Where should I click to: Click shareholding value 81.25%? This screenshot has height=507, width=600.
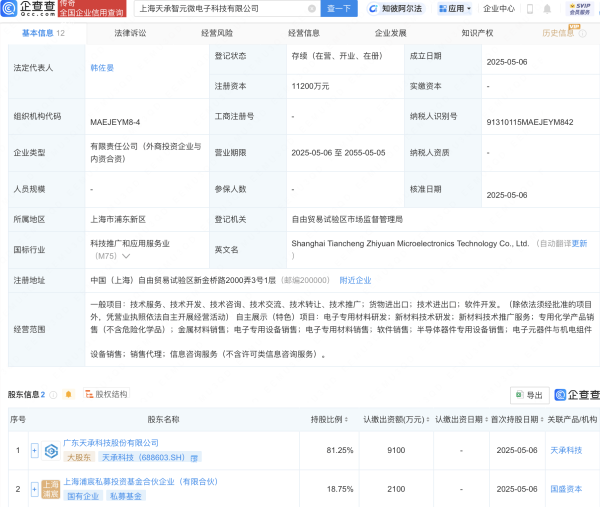click(340, 450)
